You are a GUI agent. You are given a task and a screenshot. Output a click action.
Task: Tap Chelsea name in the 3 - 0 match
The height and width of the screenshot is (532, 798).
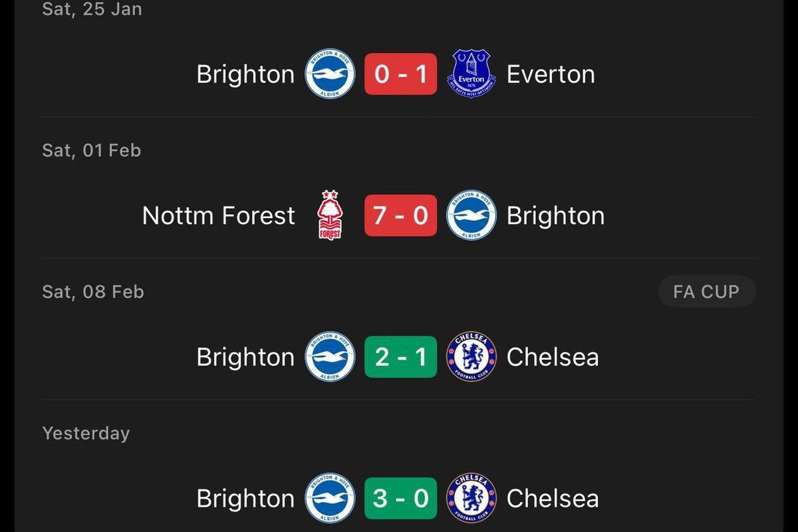(553, 498)
